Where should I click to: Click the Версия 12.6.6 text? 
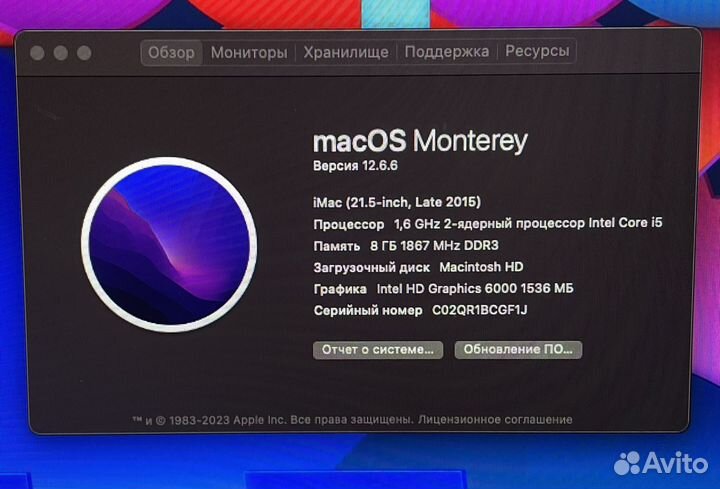pyautogui.click(x=355, y=165)
